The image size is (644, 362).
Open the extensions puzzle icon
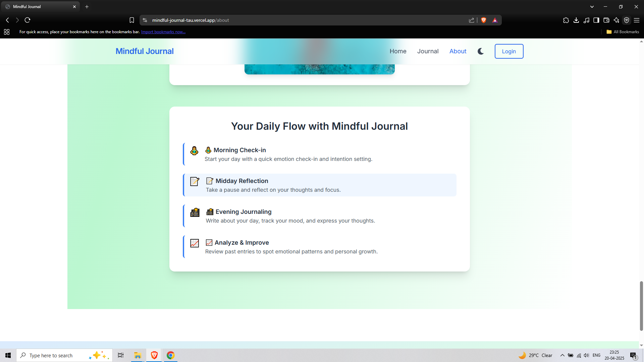click(566, 20)
